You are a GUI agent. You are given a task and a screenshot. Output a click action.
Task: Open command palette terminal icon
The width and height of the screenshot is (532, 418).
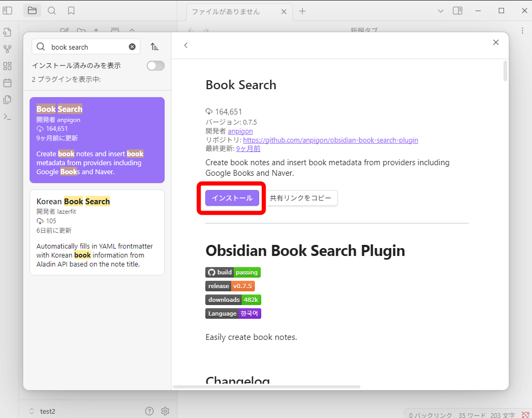click(x=7, y=117)
